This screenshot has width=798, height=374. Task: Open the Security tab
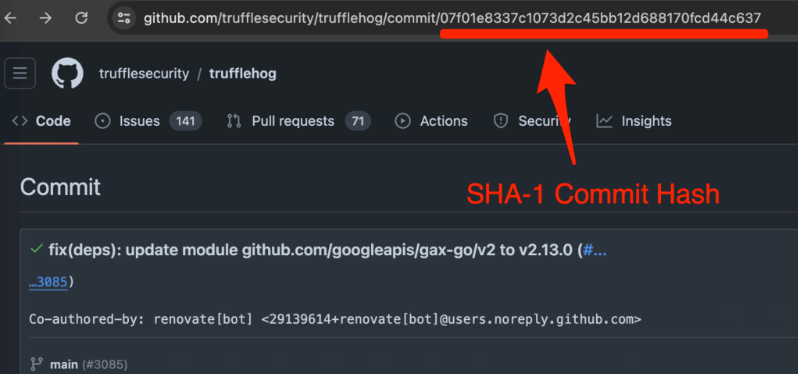tap(532, 121)
